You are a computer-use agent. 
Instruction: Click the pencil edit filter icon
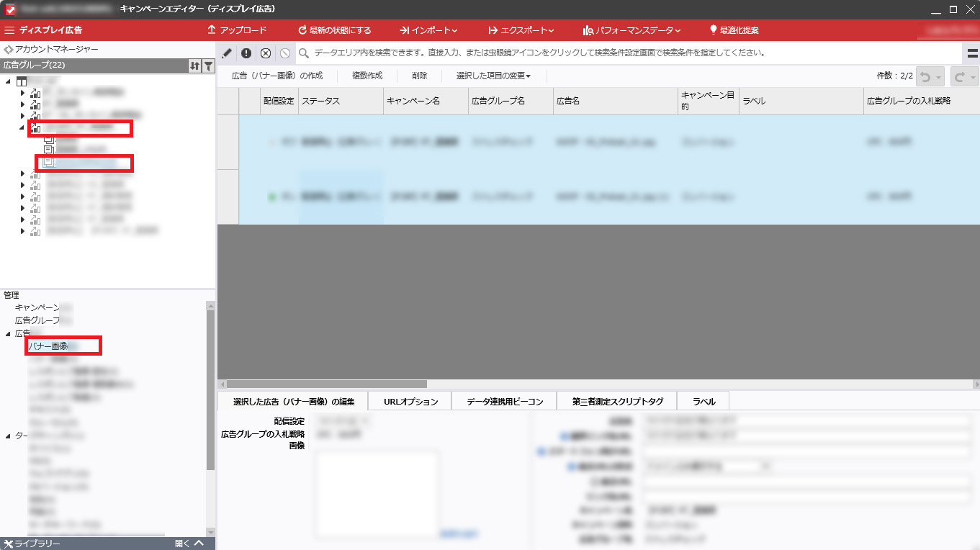tap(227, 53)
